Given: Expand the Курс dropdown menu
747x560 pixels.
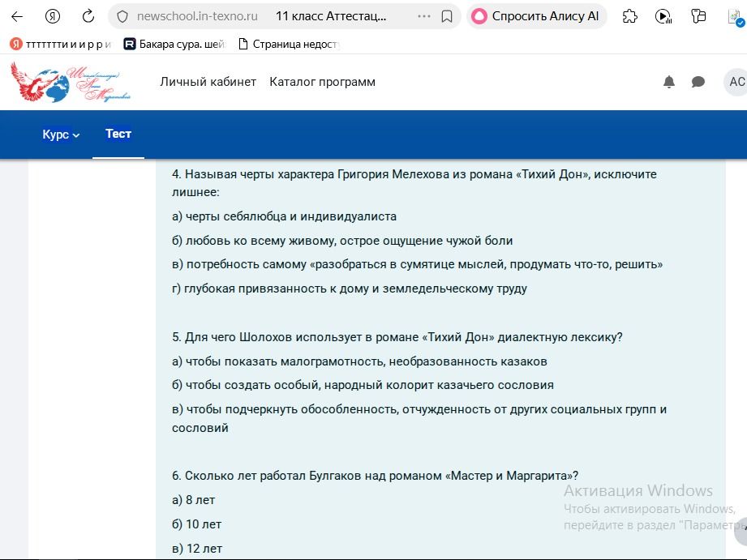Looking at the screenshot, I should click(x=61, y=135).
